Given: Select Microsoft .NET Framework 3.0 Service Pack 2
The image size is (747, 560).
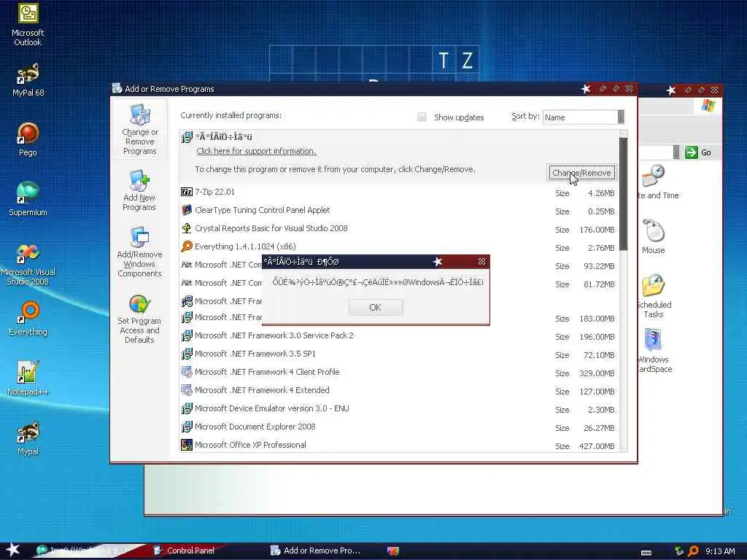Looking at the screenshot, I should click(x=399, y=335).
